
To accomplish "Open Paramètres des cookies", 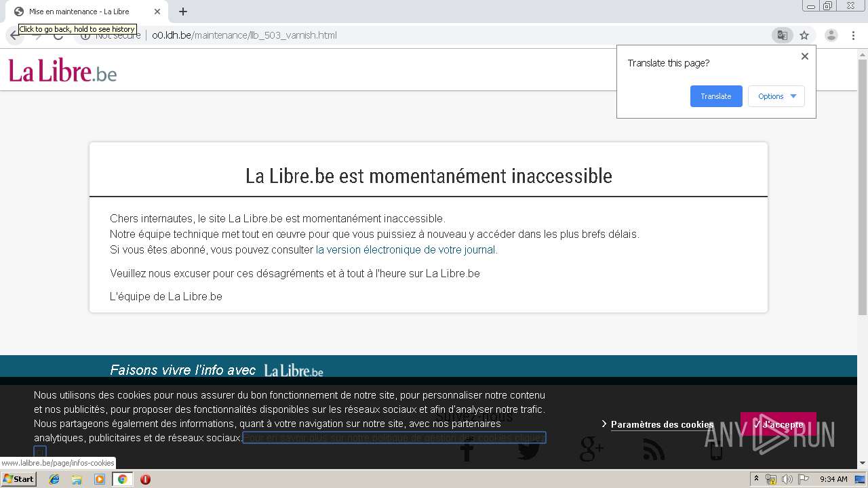I will pos(662,424).
